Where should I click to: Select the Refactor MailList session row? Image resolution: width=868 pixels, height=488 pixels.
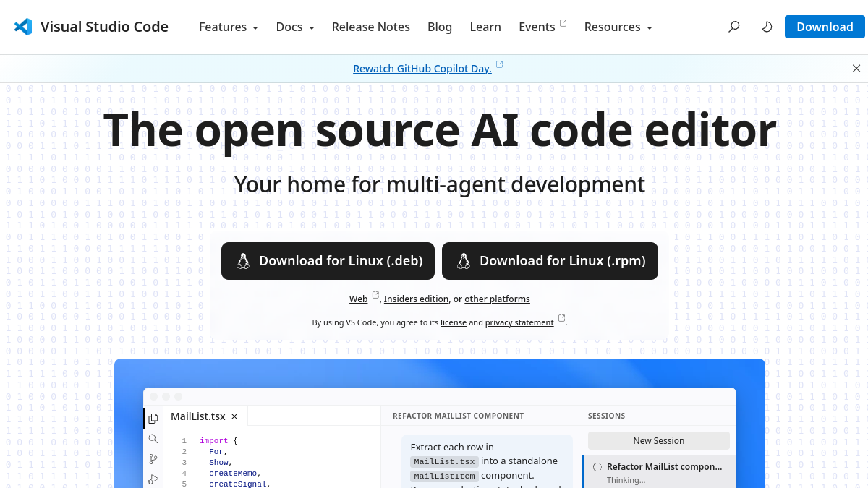coord(659,471)
